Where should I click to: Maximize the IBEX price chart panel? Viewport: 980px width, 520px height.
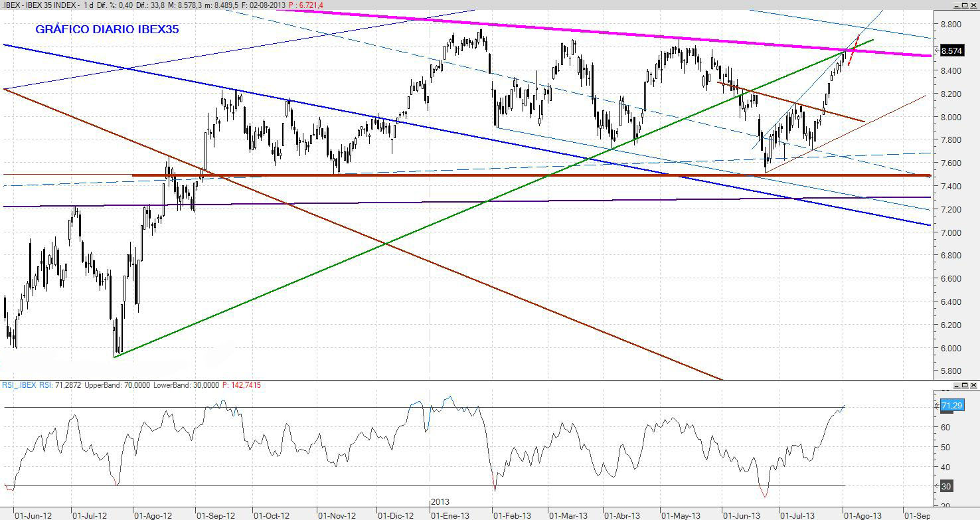pyautogui.click(x=965, y=5)
